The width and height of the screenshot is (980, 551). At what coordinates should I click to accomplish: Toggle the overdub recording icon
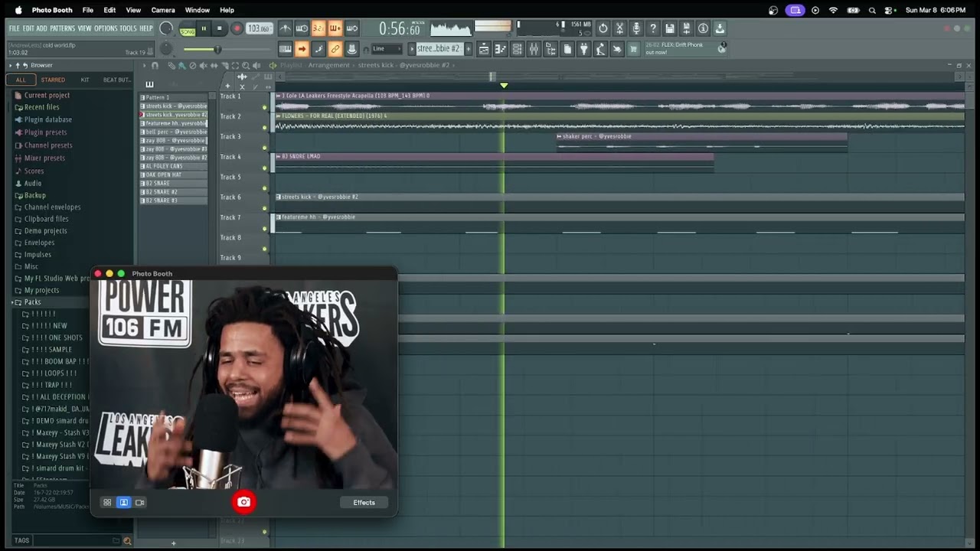335,28
